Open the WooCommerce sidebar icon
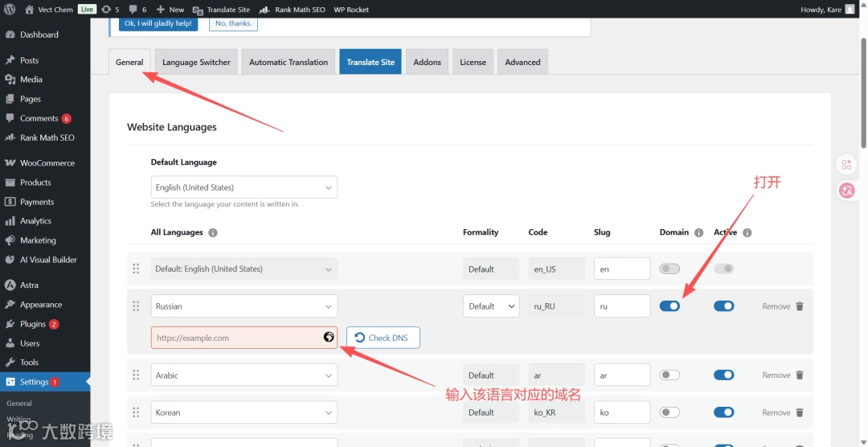Image resolution: width=868 pixels, height=447 pixels. tap(10, 163)
